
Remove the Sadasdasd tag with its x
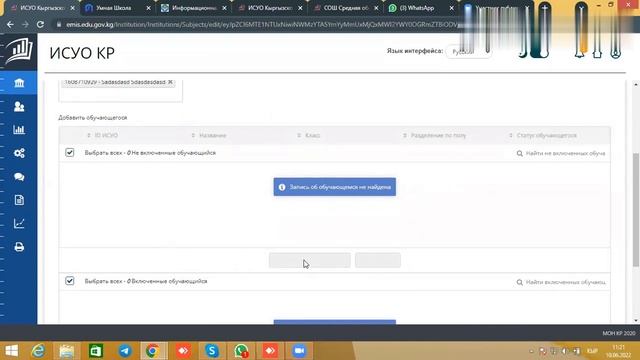[x=171, y=82]
